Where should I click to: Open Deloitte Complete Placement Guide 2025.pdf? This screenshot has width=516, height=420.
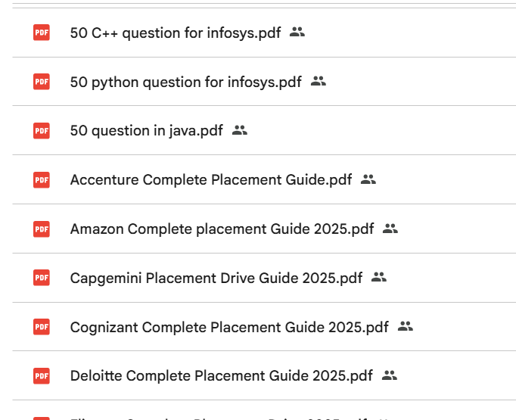(x=222, y=375)
